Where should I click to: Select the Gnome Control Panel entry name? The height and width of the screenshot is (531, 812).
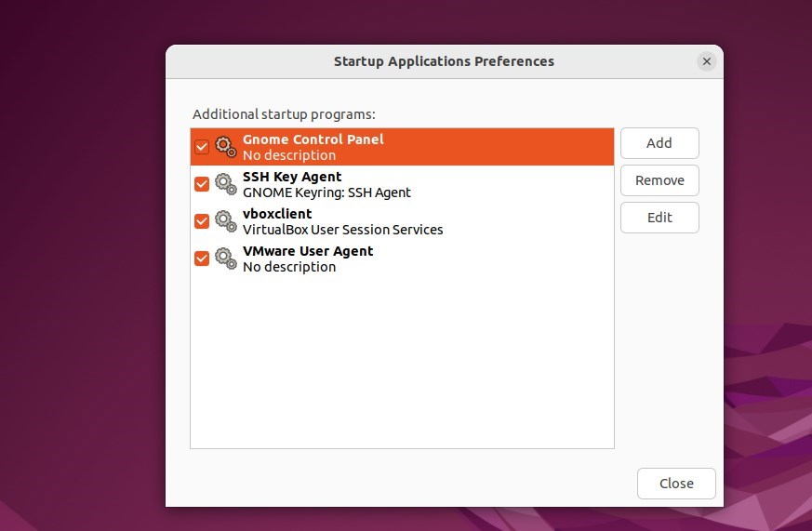pyautogui.click(x=313, y=139)
